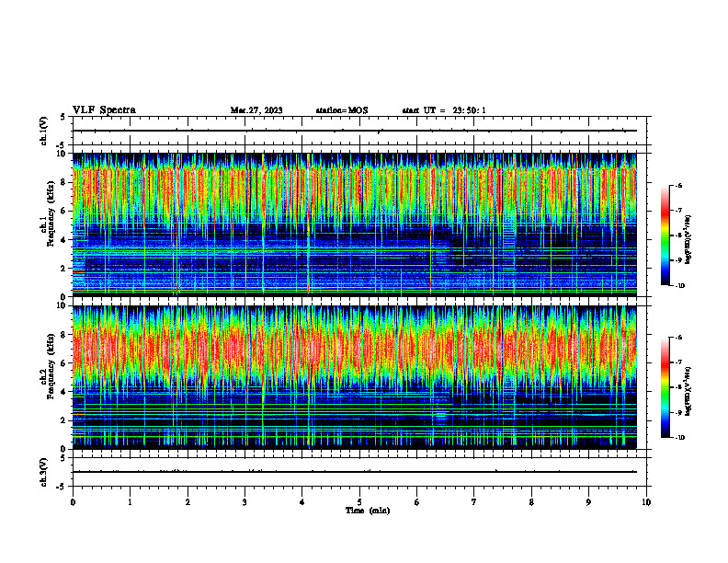Click the ch.1 color bar log(PSD) label
Viewport: 728px width, 563px height.
click(688, 240)
